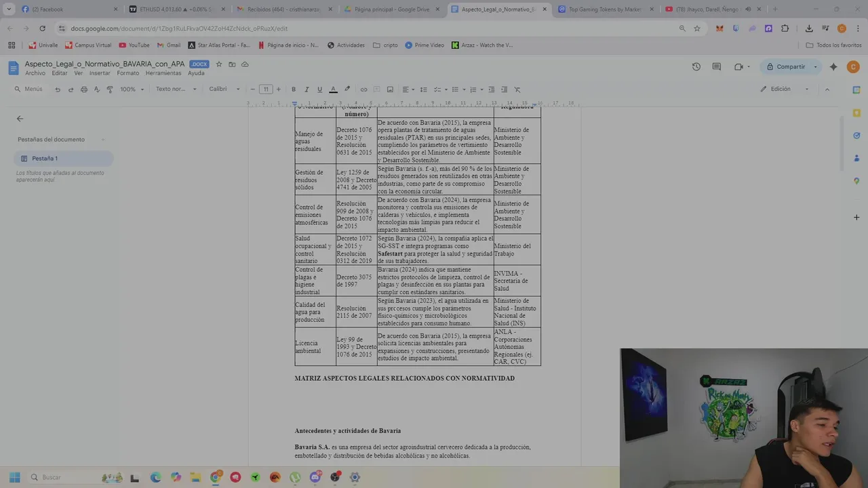
Task: Insert a link with the link icon
Action: click(x=363, y=89)
